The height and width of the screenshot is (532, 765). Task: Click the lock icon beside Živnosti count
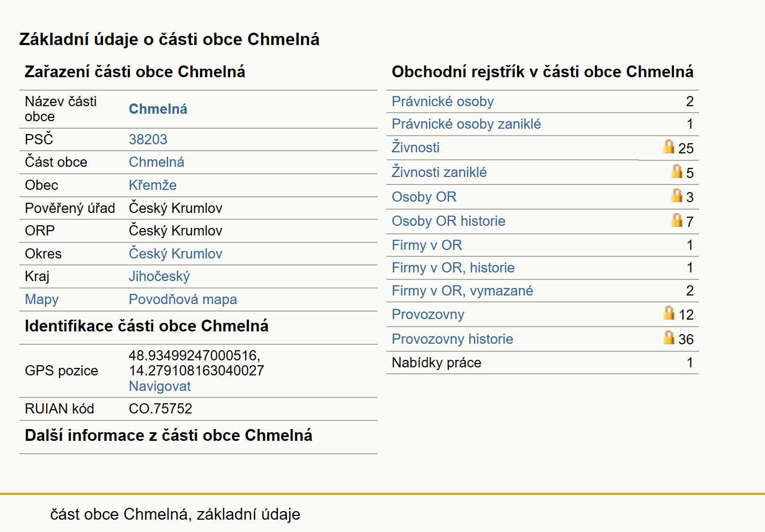[x=668, y=147]
